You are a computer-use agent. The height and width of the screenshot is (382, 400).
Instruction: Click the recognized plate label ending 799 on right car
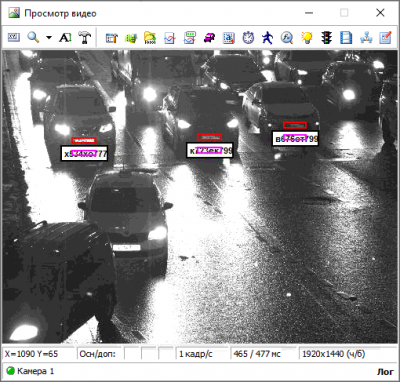coord(295,139)
